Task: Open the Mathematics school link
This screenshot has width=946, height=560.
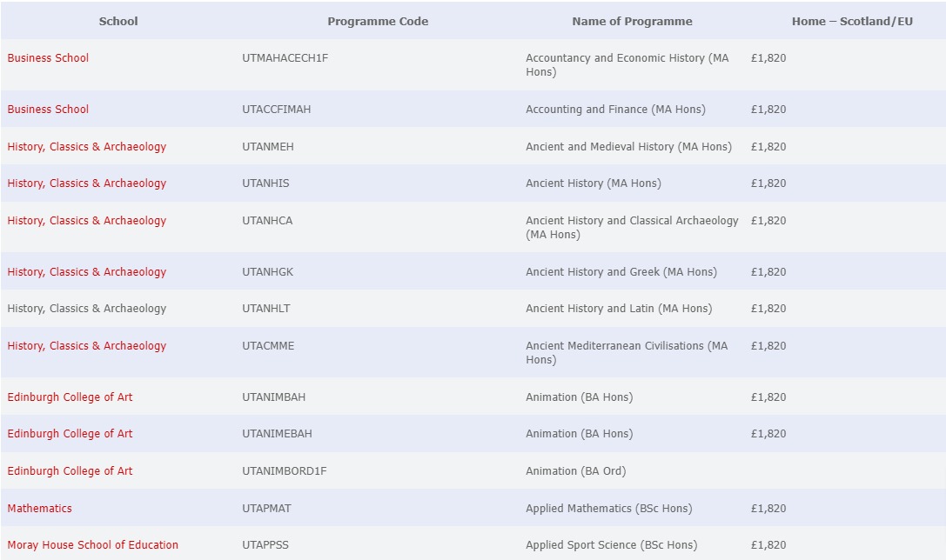Action: tap(39, 509)
